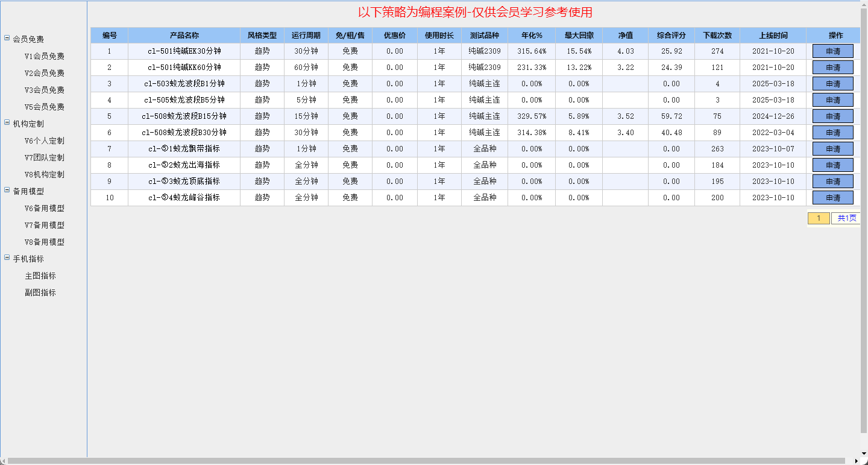
Task: Go to page 1 in pagination
Action: (818, 218)
